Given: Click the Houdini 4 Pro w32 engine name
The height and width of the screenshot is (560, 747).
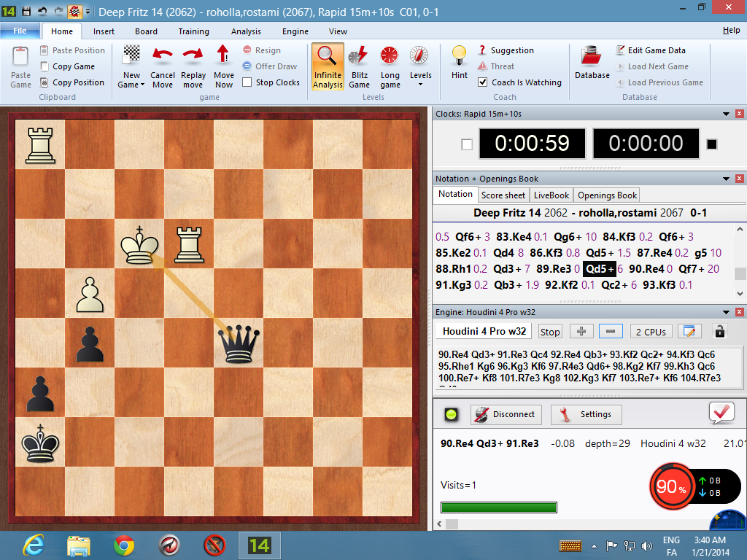Looking at the screenshot, I should (484, 332).
